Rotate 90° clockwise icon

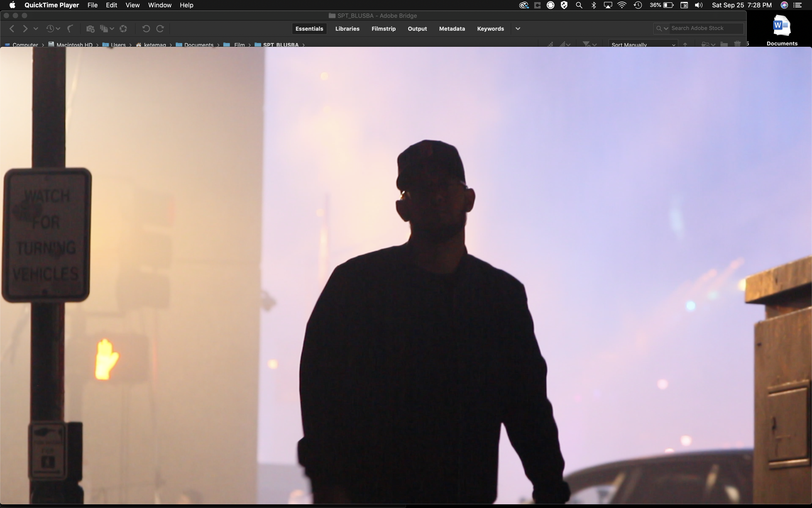tap(160, 29)
